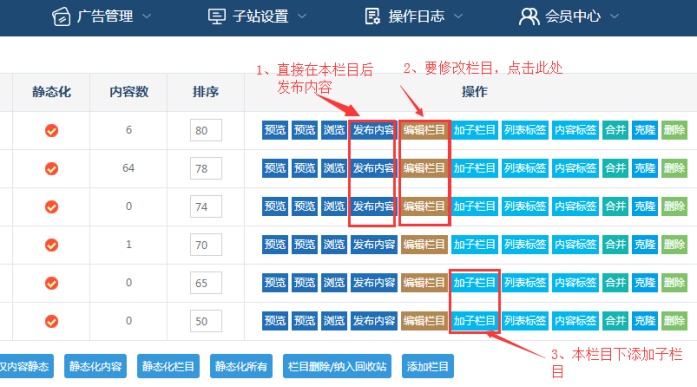
Task: Expand the 子站设置 dropdown arrow
Action: click(x=302, y=17)
